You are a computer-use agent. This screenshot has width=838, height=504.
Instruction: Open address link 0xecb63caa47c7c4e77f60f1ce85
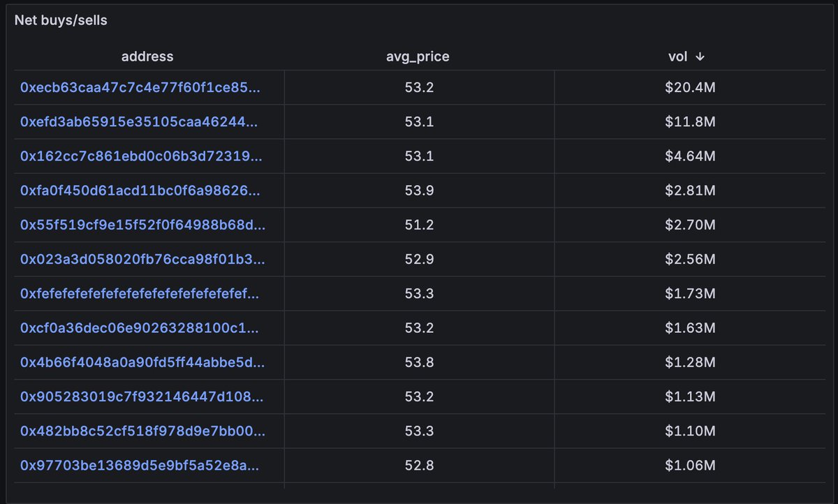[x=140, y=87]
